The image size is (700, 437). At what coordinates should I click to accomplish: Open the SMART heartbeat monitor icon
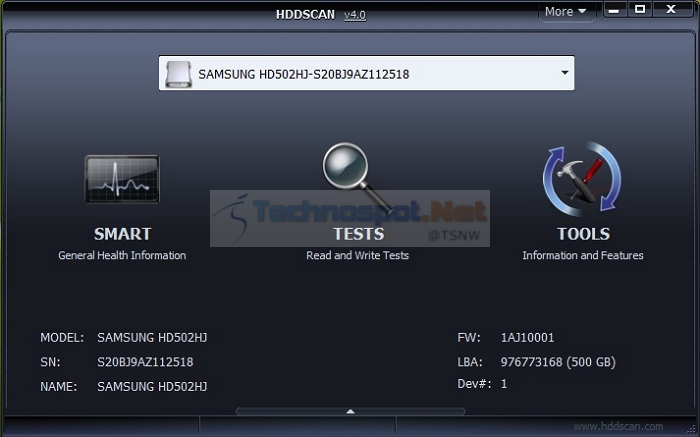[122, 179]
